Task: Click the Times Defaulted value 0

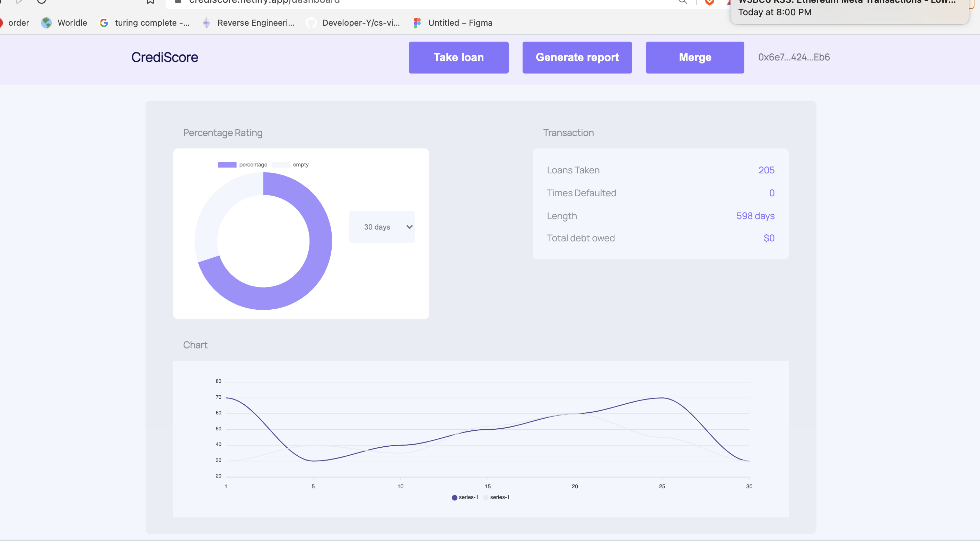Action: [772, 192]
